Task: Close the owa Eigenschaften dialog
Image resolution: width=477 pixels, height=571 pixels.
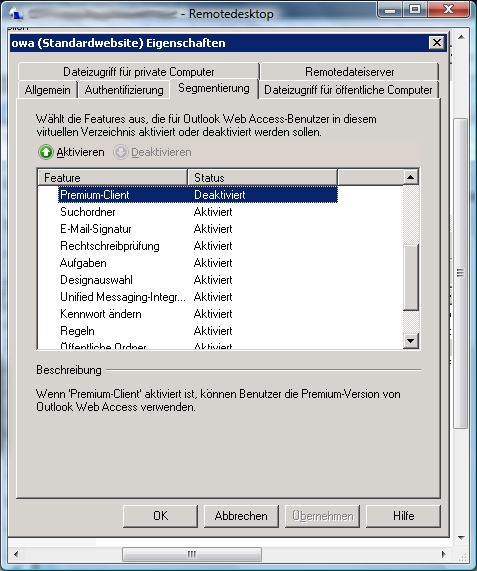Action: point(437,43)
